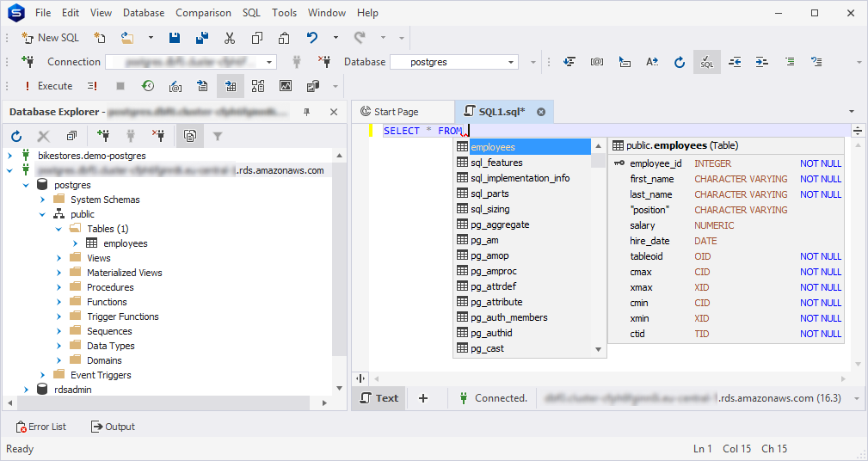
Task: Open execution history clock icon
Action: [x=148, y=86]
